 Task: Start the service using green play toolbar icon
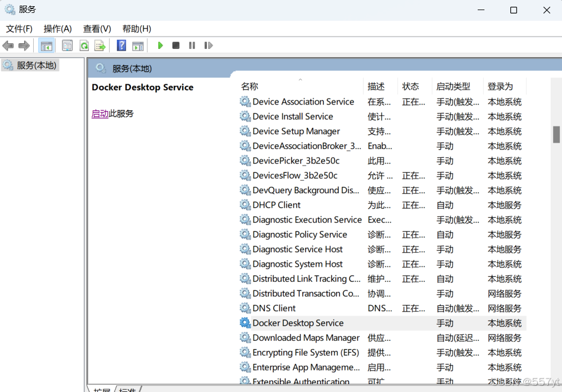click(160, 45)
